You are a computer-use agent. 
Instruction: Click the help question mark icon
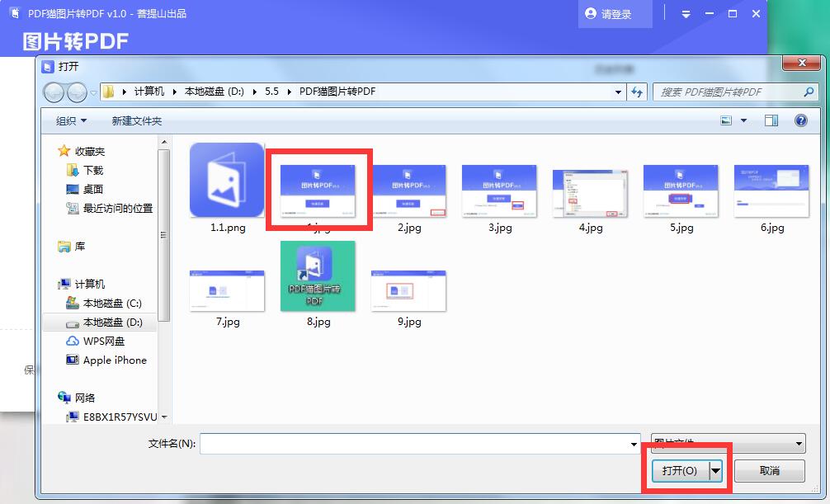pos(799,120)
